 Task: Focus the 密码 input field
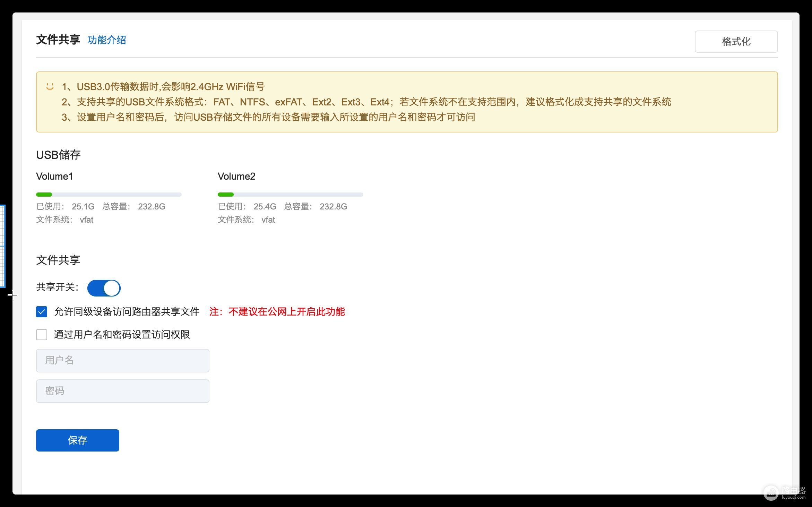click(122, 391)
